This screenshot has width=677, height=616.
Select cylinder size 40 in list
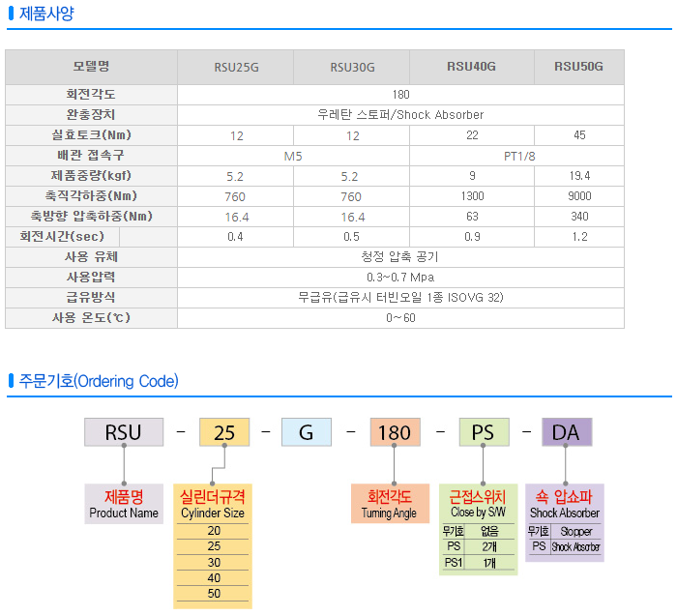[x=214, y=578]
